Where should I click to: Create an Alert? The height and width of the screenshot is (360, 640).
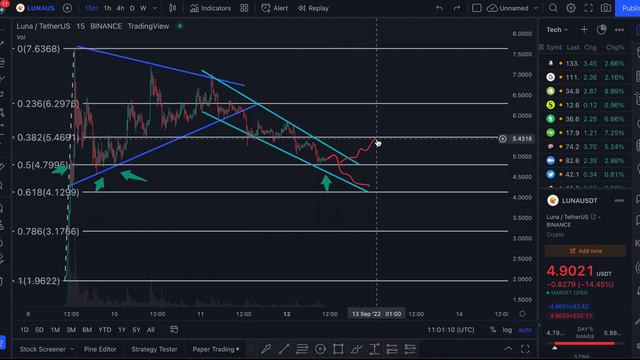(275, 8)
